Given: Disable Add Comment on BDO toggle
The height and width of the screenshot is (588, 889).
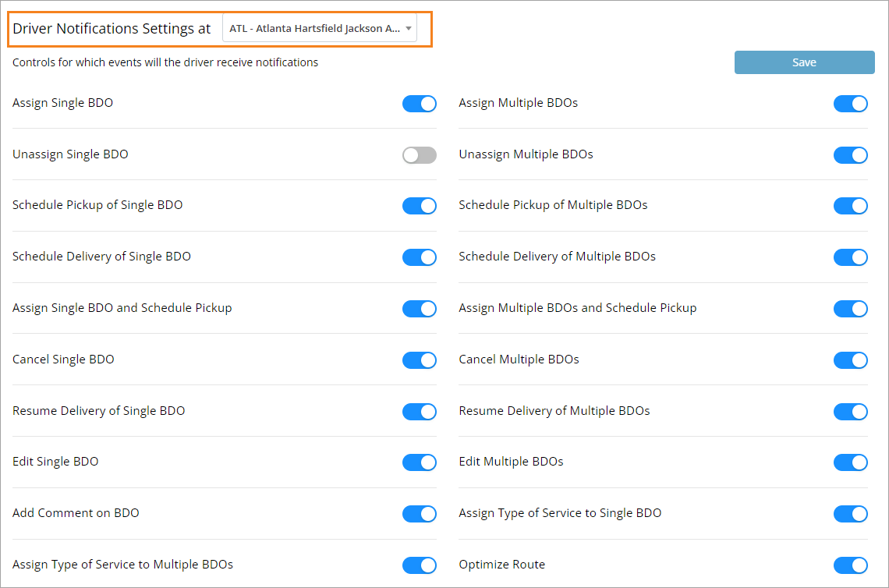Looking at the screenshot, I should (x=420, y=514).
